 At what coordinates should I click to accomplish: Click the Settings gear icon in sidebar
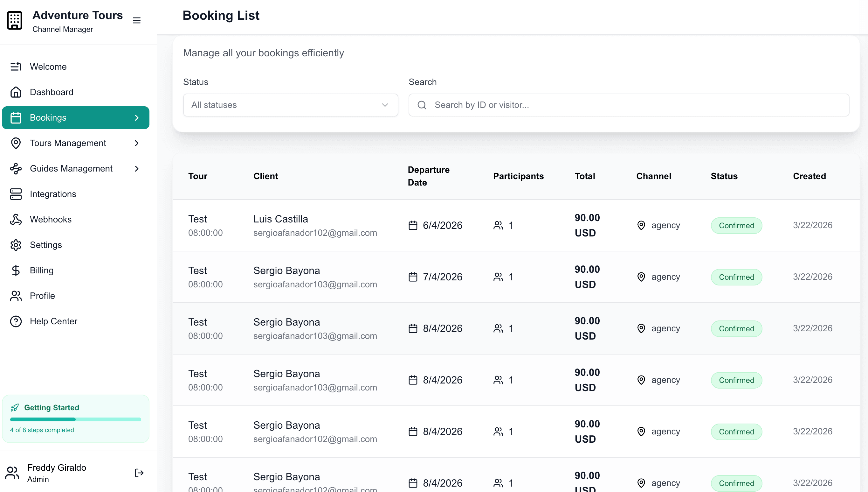pos(16,245)
